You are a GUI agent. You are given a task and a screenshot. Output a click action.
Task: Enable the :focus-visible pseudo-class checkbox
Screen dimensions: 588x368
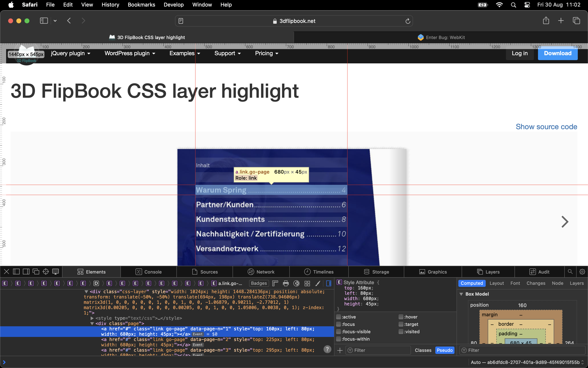339,331
